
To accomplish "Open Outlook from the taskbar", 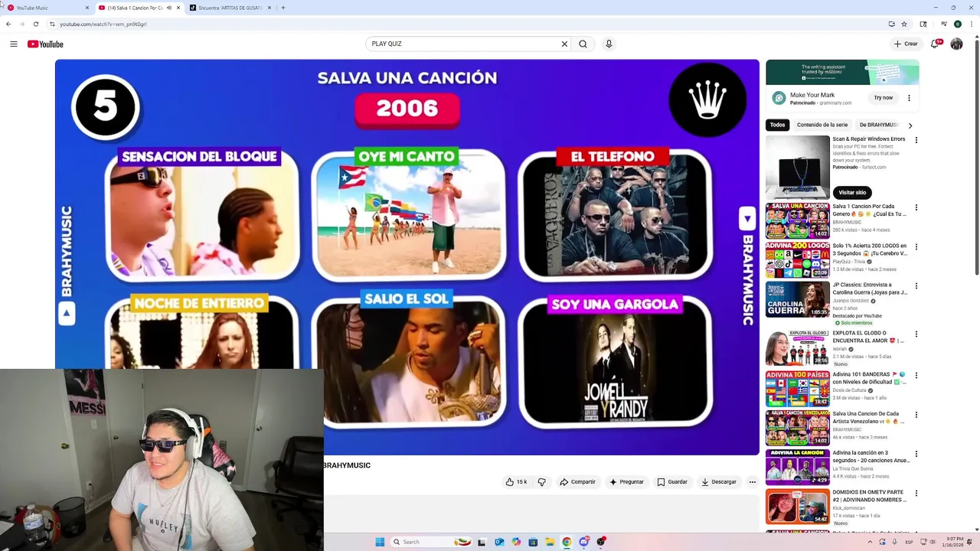I will pos(499,542).
